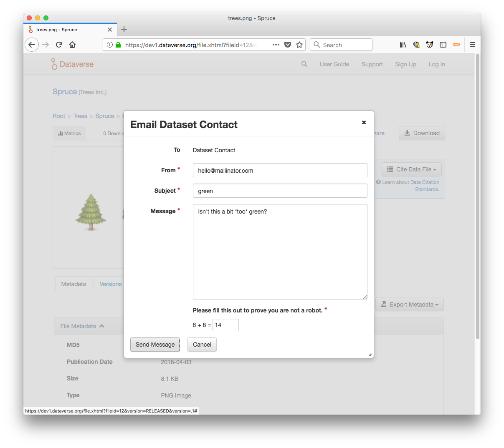504x448 pixels.
Task: Open the Spruce dataverse title link
Action: pos(65,92)
